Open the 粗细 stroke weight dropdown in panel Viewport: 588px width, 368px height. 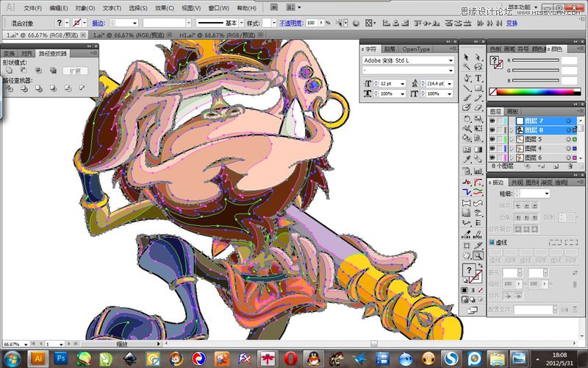pyautogui.click(x=547, y=194)
